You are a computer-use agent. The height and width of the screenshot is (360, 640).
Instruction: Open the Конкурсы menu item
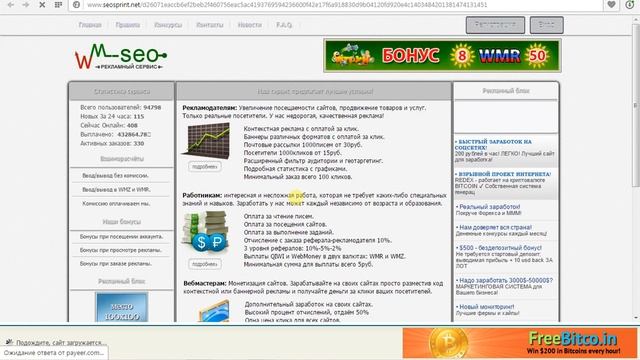click(168, 25)
